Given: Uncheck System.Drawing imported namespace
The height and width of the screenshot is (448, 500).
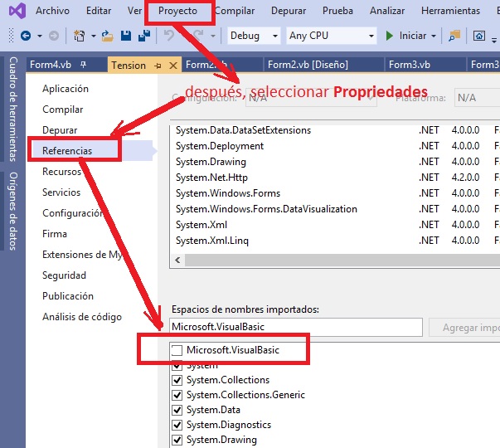Looking at the screenshot, I should [x=177, y=440].
